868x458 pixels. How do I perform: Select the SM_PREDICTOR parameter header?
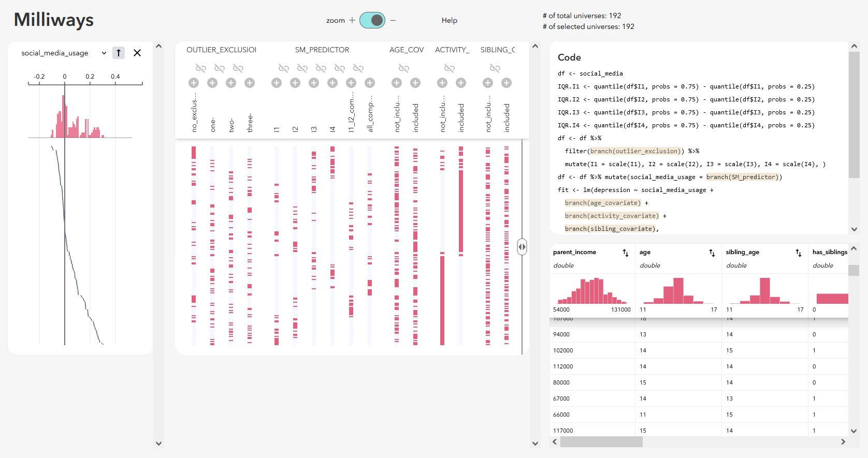(322, 50)
